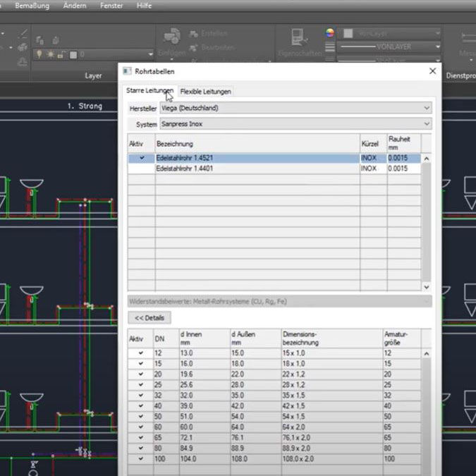Toggle Aktiv check in DN 60 row
This screenshot has height=476, width=476.
(x=141, y=427)
